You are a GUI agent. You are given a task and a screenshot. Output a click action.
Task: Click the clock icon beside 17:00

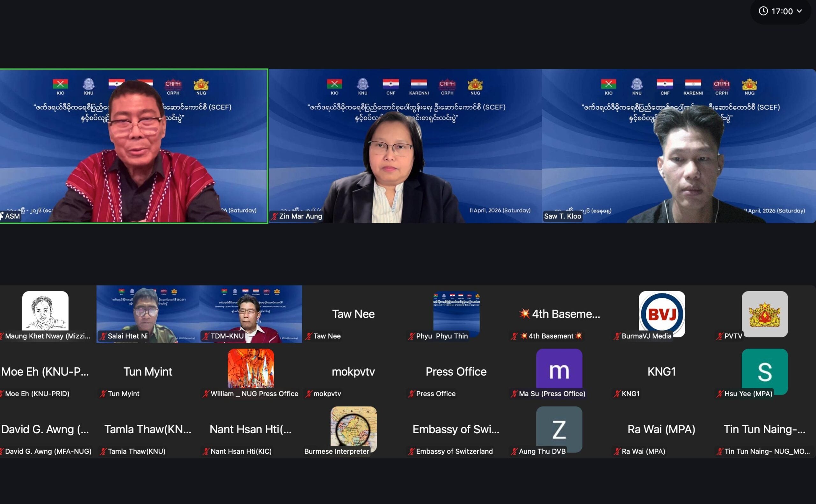pos(763,11)
